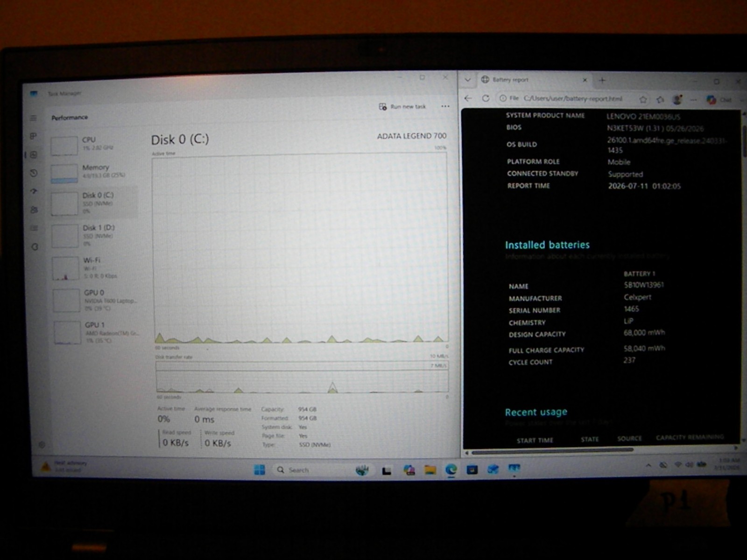This screenshot has height=560, width=747.
Task: Select Performance page icon in Task Manager sidebar
Action: pyautogui.click(x=34, y=154)
